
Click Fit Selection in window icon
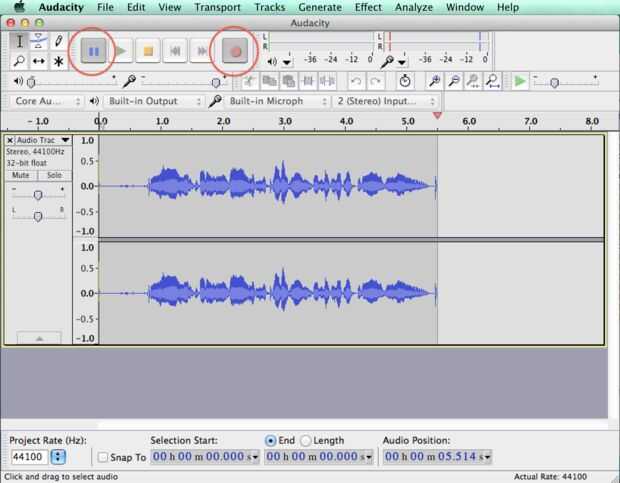[473, 81]
